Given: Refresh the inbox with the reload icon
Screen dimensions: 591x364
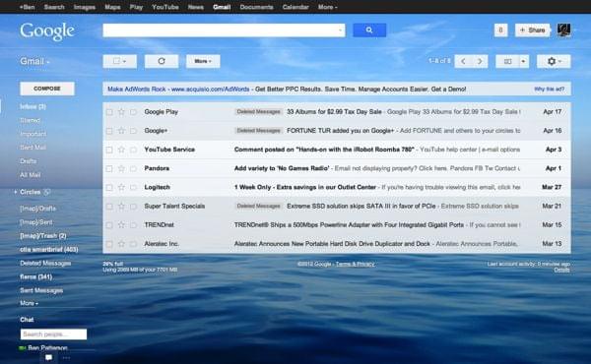Looking at the screenshot, I should pos(162,61).
